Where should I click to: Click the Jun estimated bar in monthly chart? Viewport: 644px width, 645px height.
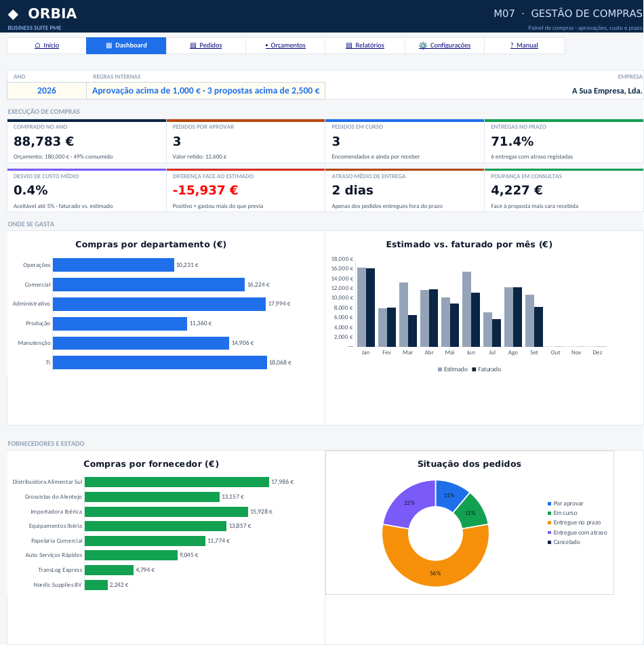coord(466,310)
